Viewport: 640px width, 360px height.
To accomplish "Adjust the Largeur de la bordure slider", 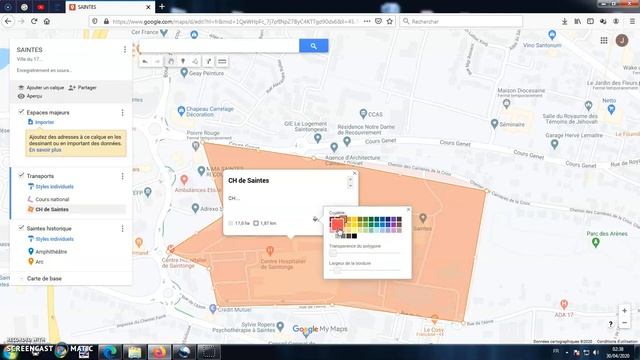I will (x=365, y=270).
